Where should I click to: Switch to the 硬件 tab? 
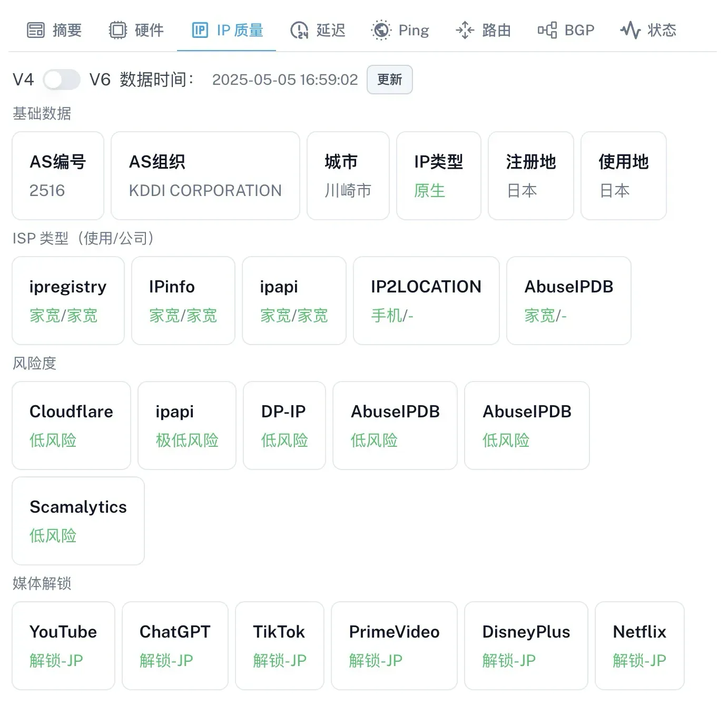[x=136, y=31]
